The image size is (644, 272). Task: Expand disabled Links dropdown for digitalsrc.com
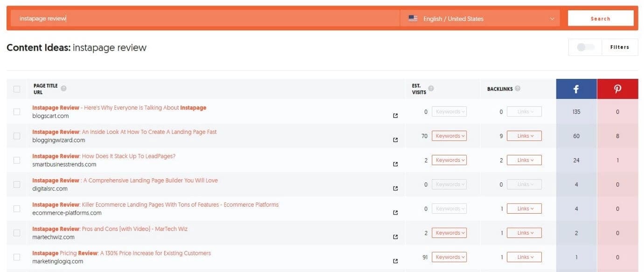[x=524, y=184]
